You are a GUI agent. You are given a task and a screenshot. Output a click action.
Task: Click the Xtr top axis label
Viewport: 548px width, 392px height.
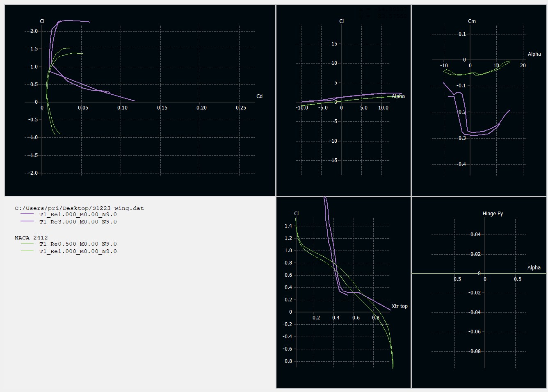[400, 306]
